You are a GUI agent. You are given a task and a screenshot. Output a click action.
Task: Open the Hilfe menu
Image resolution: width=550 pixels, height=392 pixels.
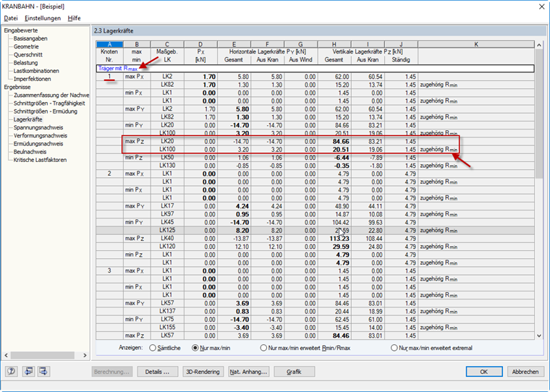[x=74, y=18]
